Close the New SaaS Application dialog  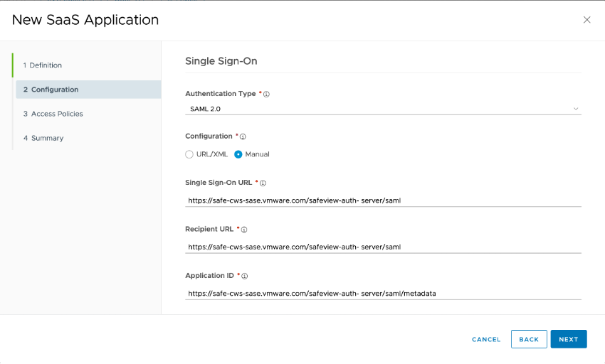(x=586, y=20)
